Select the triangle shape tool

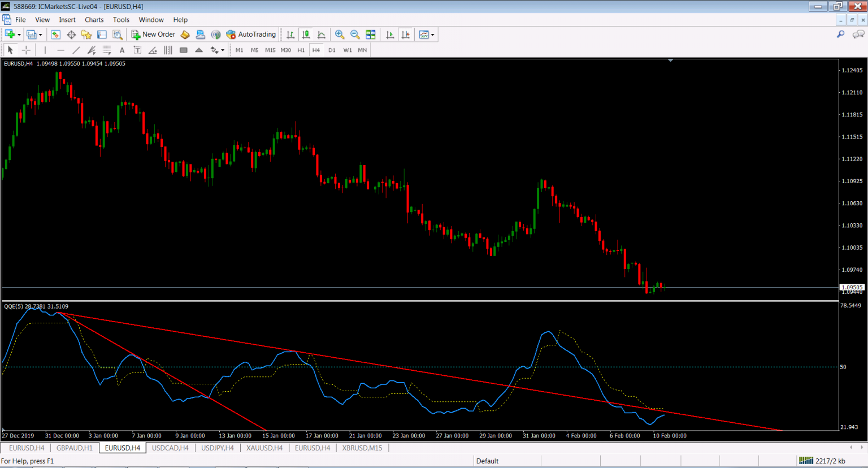click(x=199, y=50)
